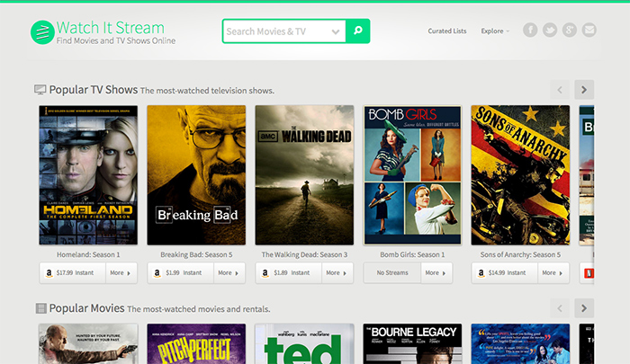
Task: Open The Walking Dead poster thumbnail
Action: pyautogui.click(x=304, y=175)
